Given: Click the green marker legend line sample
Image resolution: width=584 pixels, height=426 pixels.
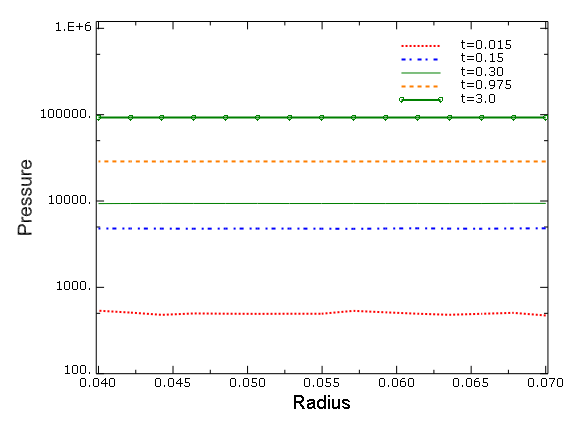Looking at the screenshot, I should [x=421, y=100].
